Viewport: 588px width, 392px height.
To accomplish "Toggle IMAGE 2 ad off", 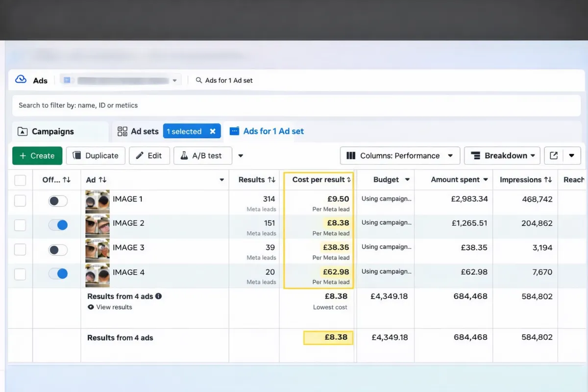I will (x=58, y=225).
